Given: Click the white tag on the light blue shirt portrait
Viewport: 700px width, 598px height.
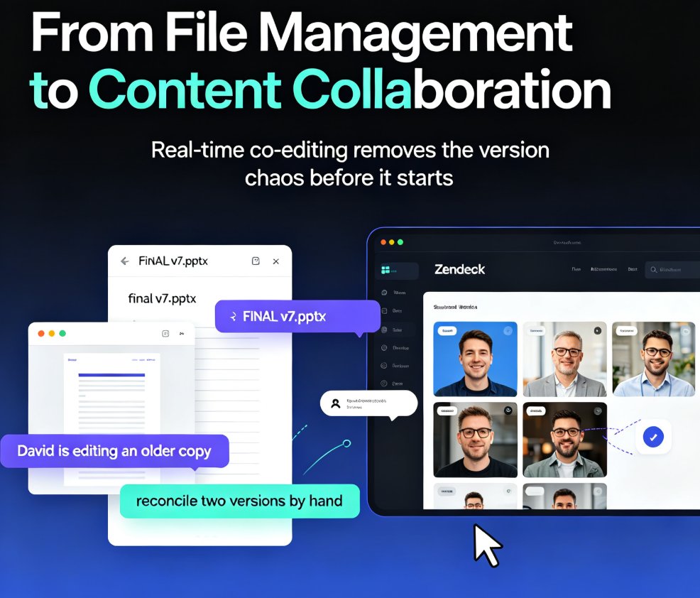Looking at the screenshot, I should [626, 331].
